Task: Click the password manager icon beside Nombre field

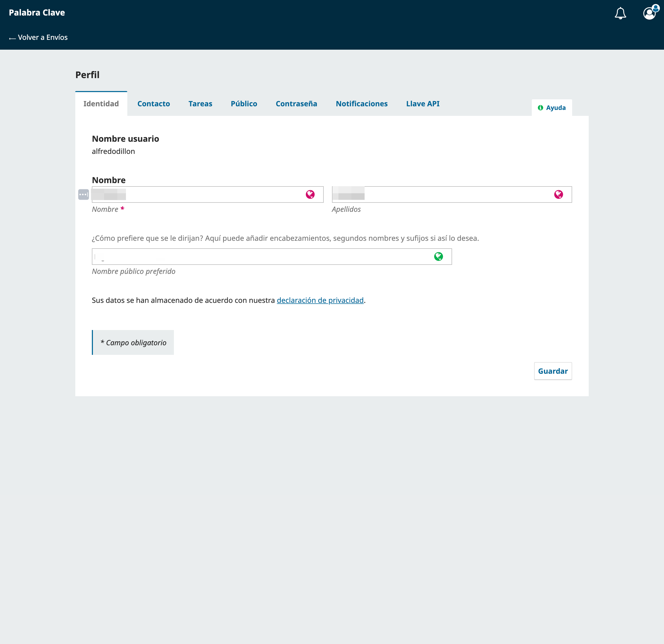Action: 83,194
